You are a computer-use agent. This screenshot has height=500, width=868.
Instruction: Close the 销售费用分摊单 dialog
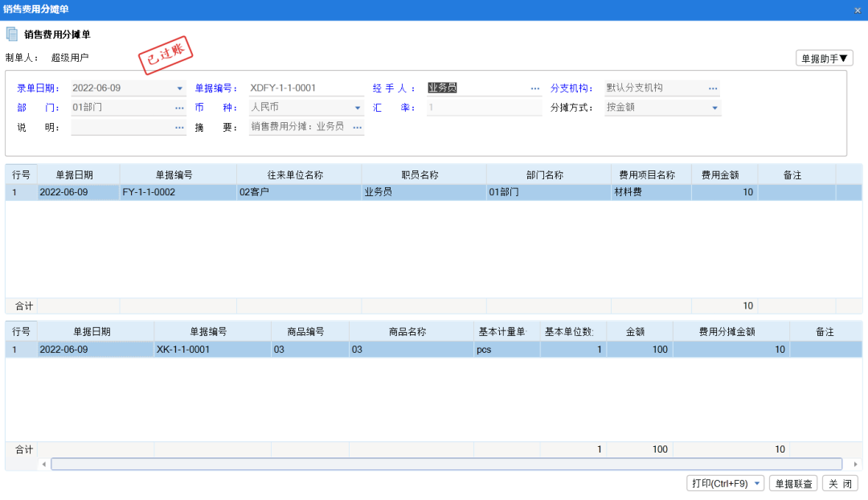coord(857,10)
